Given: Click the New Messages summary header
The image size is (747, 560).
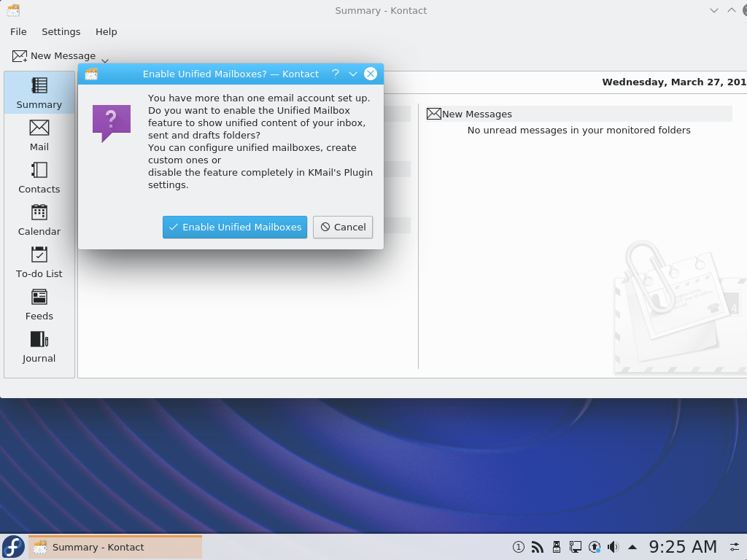Looking at the screenshot, I should pyautogui.click(x=578, y=114).
